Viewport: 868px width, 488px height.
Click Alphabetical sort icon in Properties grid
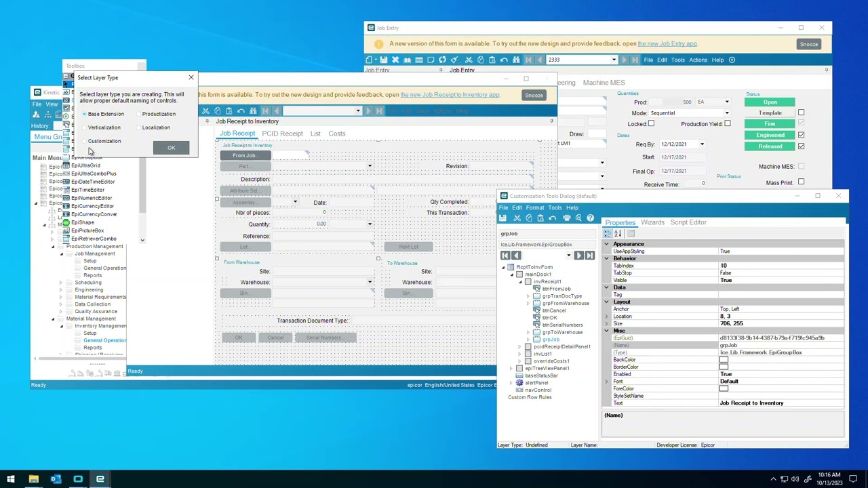(618, 233)
